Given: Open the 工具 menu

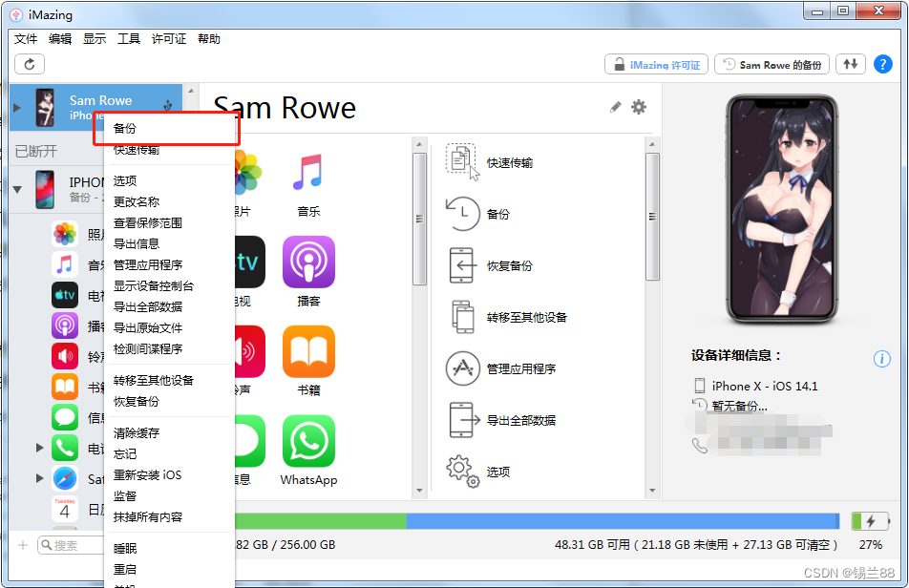Looking at the screenshot, I should 129,39.
